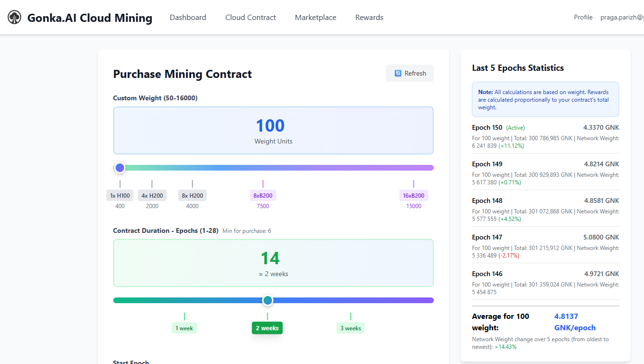
Task: Go to Cloud Contract page
Action: click(251, 18)
